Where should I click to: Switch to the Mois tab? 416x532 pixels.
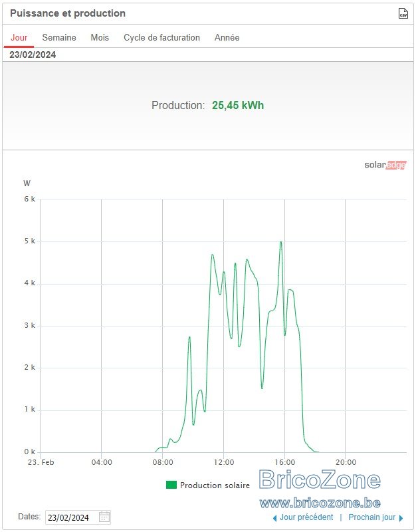tap(100, 37)
